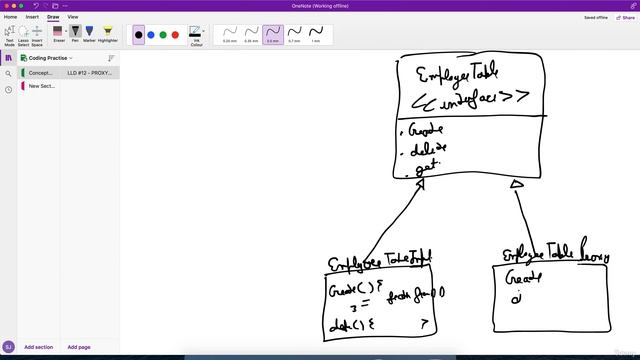Choose the black ink color
Image resolution: width=640 pixels, height=360 pixels.
[139, 35]
